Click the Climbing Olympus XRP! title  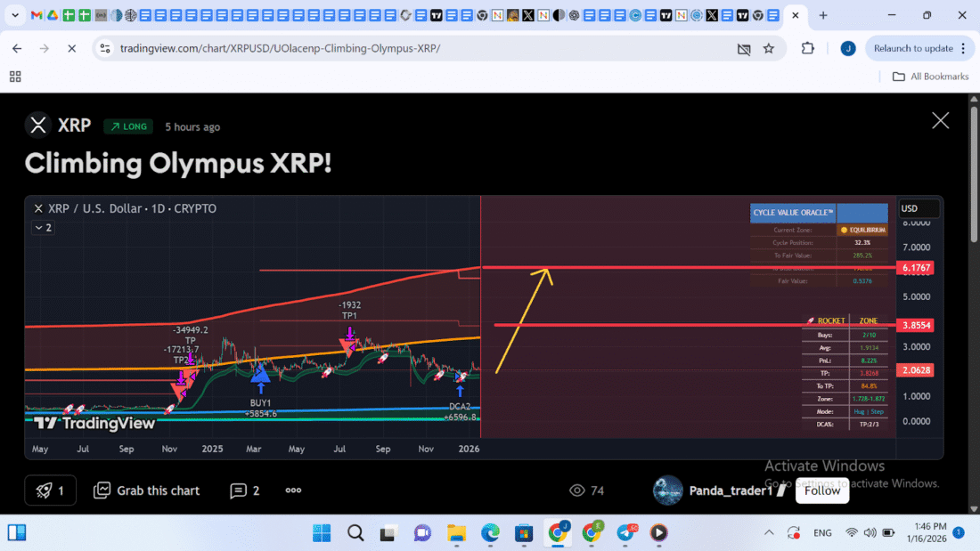178,164
